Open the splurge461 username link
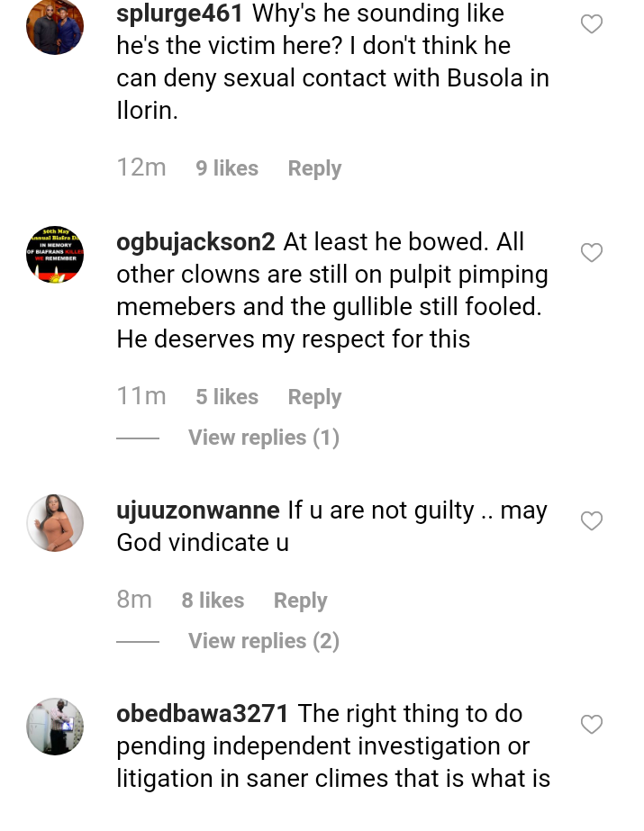 [180, 14]
